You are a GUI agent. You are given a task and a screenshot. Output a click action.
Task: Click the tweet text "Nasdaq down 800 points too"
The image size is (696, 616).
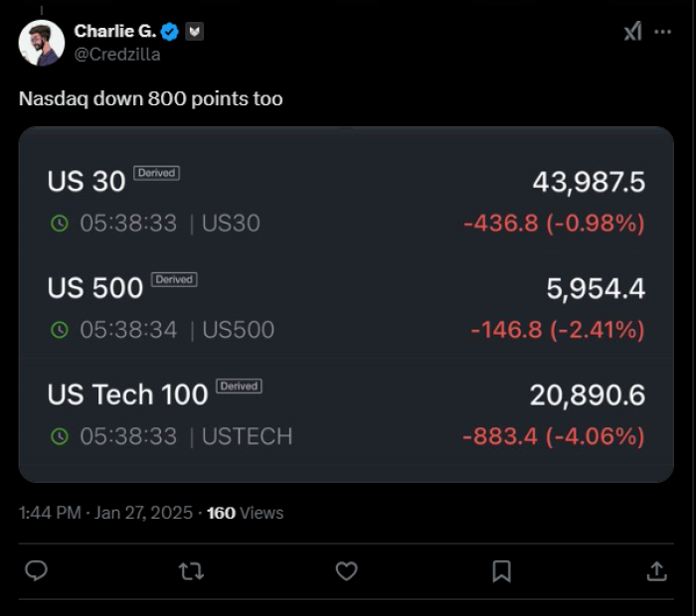[x=150, y=98]
